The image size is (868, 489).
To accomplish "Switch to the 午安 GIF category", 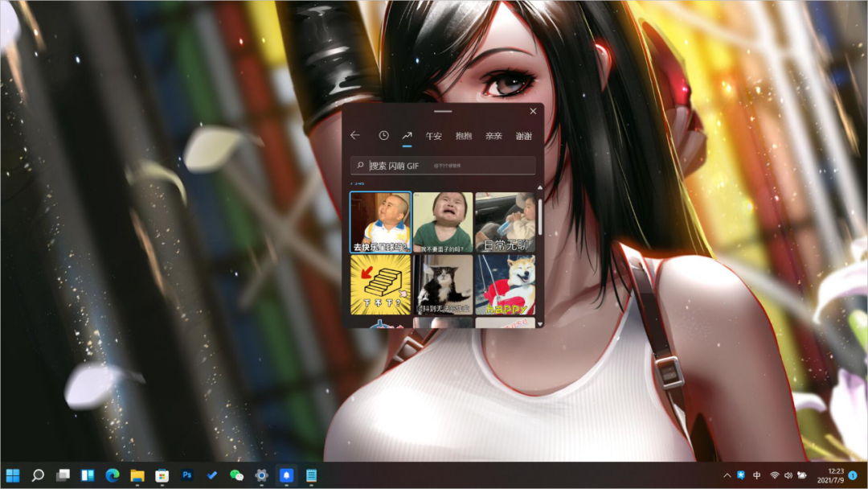I will coord(433,136).
